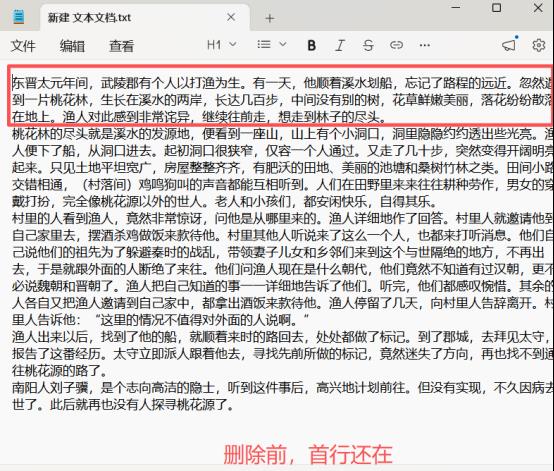This screenshot has width=554, height=471.
Task: Toggle bold formatting
Action: (x=311, y=45)
